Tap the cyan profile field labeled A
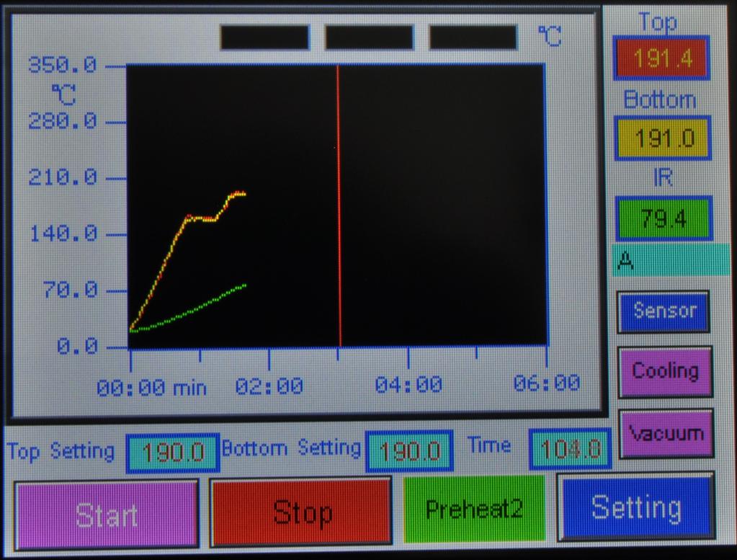The width and height of the screenshot is (737, 560). tap(671, 260)
